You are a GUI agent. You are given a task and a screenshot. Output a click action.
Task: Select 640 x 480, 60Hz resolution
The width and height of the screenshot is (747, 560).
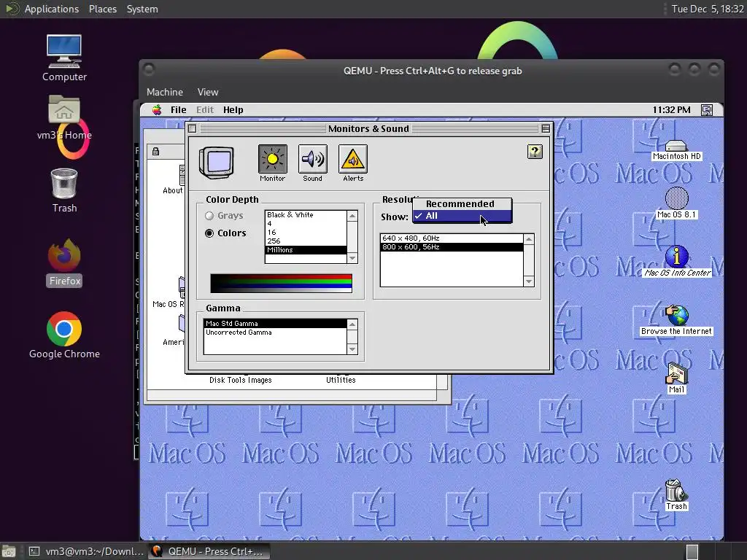coord(452,238)
